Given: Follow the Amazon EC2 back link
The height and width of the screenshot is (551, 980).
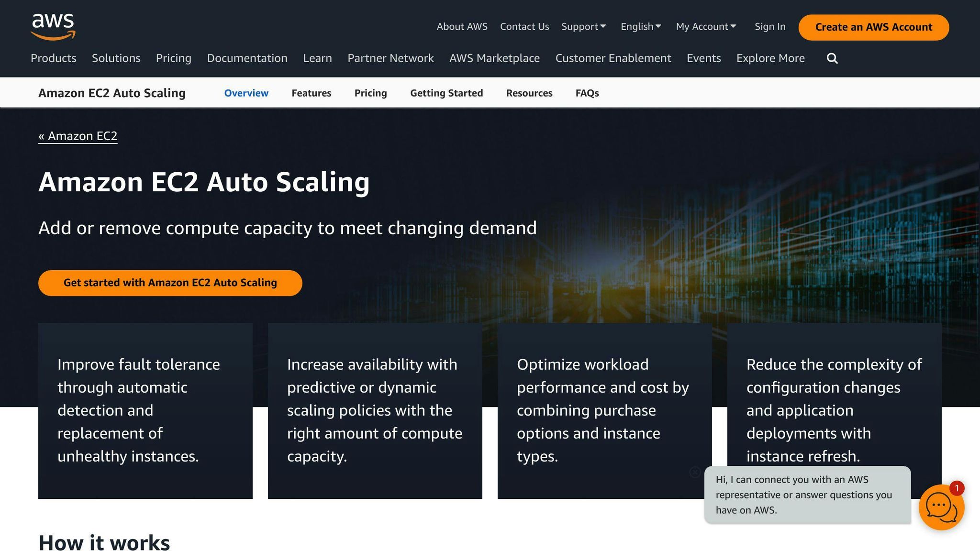Looking at the screenshot, I should point(78,136).
